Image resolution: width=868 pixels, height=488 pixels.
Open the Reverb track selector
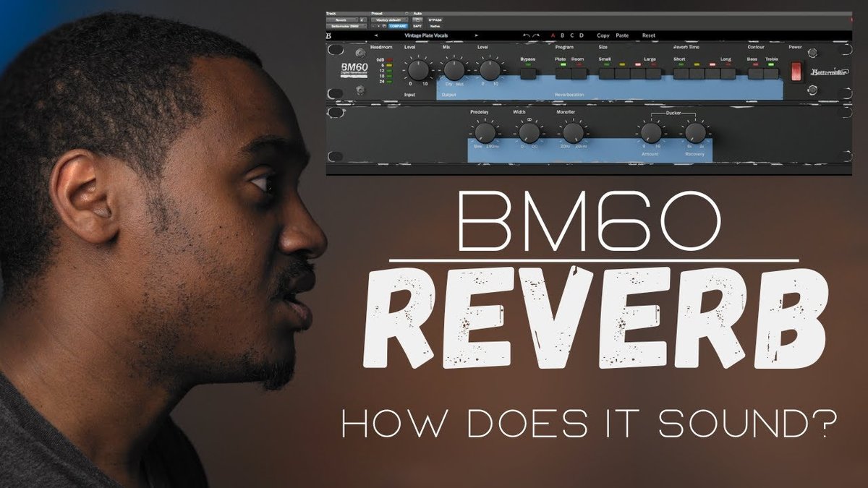(342, 20)
